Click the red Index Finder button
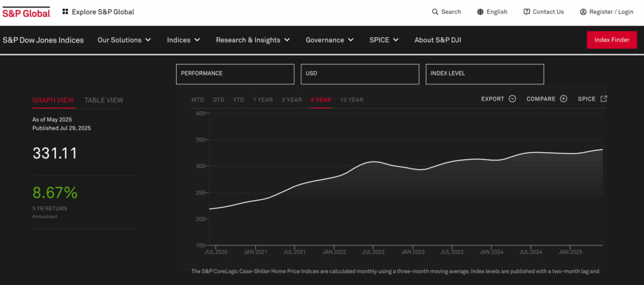This screenshot has height=285, width=644. [x=611, y=40]
